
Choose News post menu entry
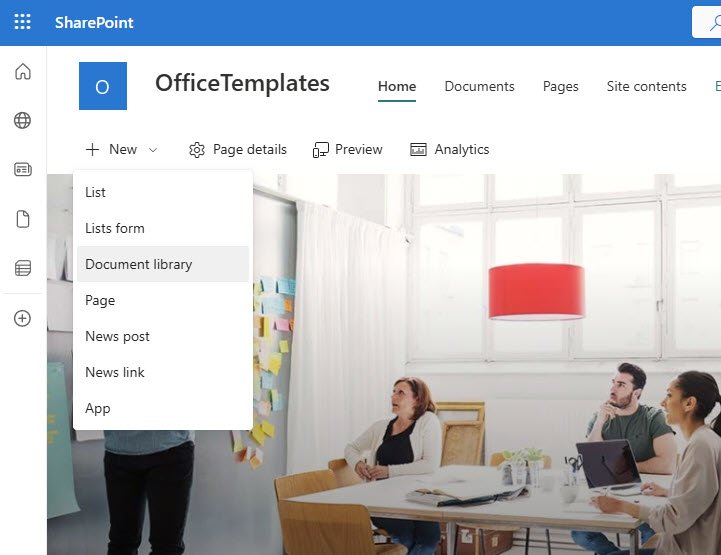point(117,336)
